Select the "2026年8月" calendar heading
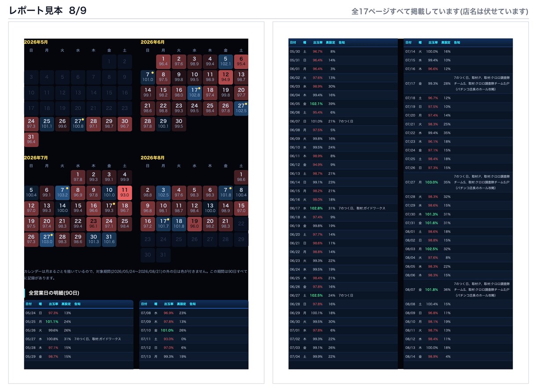The image size is (537, 392). click(x=153, y=158)
